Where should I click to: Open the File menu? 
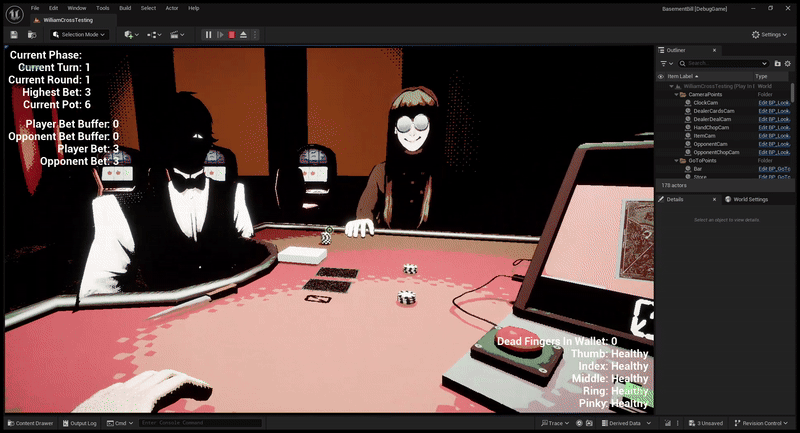(x=35, y=8)
